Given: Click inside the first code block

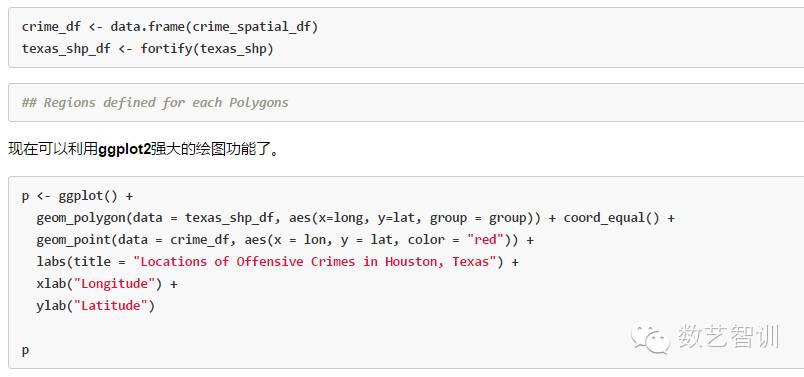Looking at the screenshot, I should point(406,37).
